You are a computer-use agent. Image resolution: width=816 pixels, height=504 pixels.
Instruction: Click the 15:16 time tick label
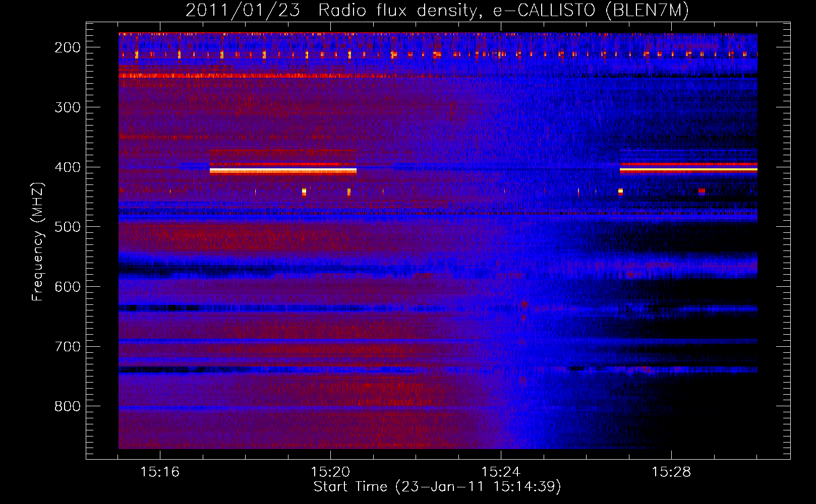(x=160, y=472)
